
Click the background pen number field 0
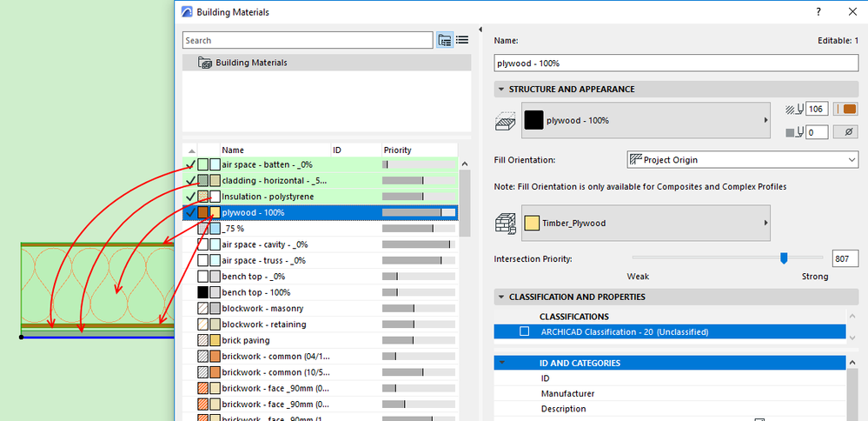coord(817,132)
